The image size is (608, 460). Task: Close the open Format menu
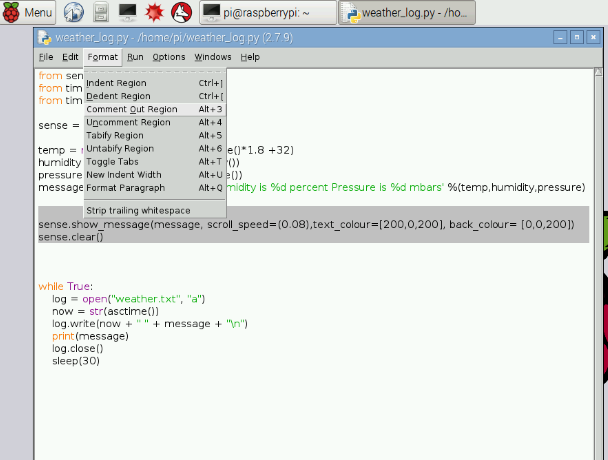click(x=102, y=57)
